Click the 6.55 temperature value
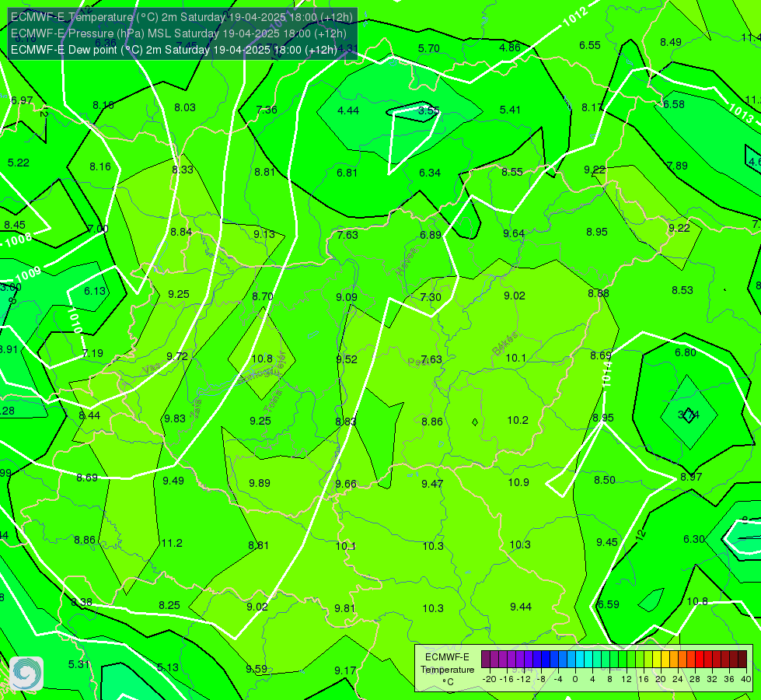761x700 pixels. pyautogui.click(x=590, y=45)
